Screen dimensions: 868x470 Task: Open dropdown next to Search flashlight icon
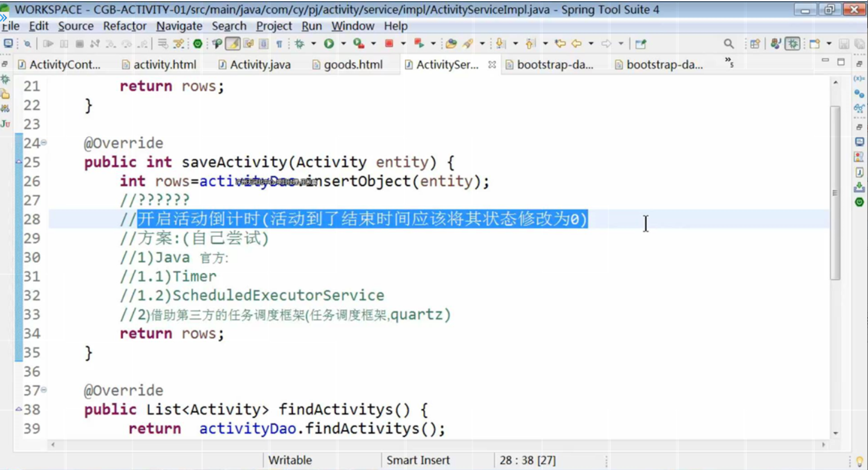[482, 43]
